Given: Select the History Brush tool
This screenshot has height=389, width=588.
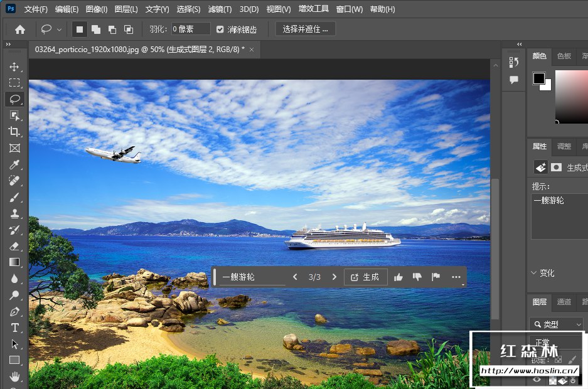Looking at the screenshot, I should click(14, 230).
